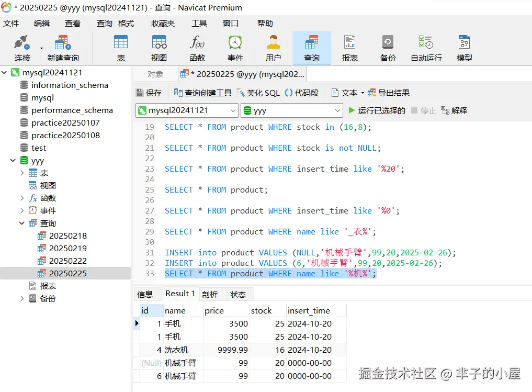Open the 报表 reports toolbar icon
Image resolution: width=532 pixels, height=392 pixels.
pos(350,48)
